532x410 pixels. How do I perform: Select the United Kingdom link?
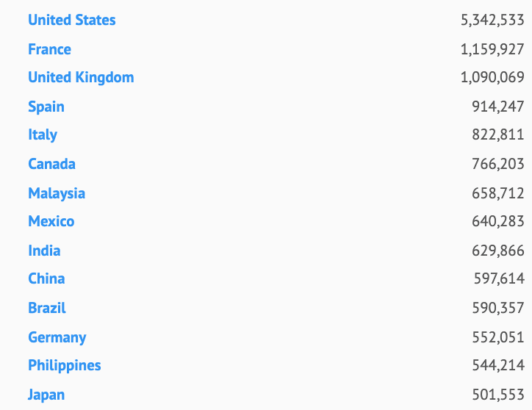(x=81, y=77)
